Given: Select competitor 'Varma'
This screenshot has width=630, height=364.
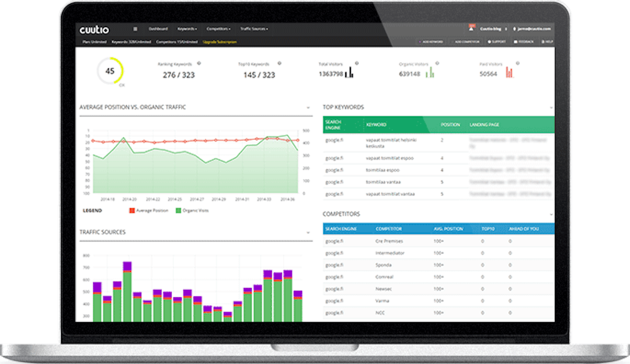Looking at the screenshot, I should tap(382, 301).
